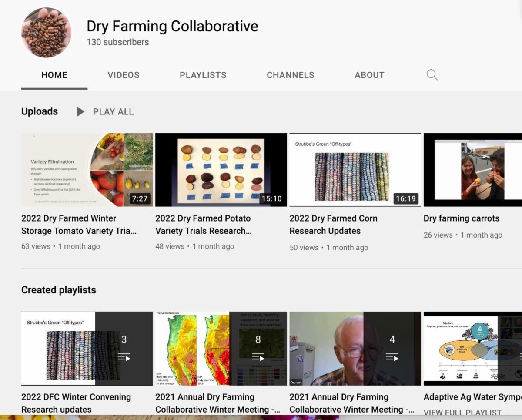Open the About tab
Image resolution: width=522 pixels, height=420 pixels.
(369, 75)
